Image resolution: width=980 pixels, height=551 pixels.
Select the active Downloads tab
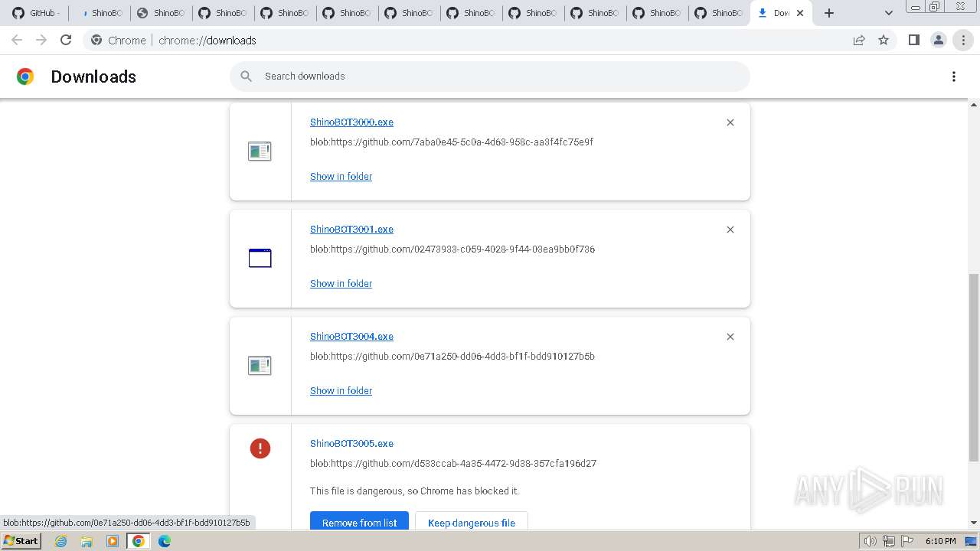point(781,13)
